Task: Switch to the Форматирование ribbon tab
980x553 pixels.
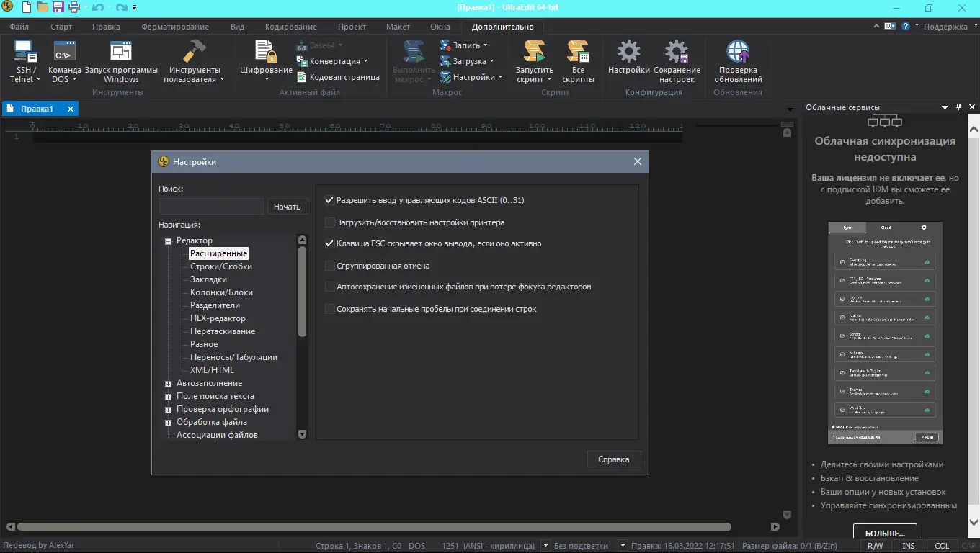Action: tap(175, 27)
